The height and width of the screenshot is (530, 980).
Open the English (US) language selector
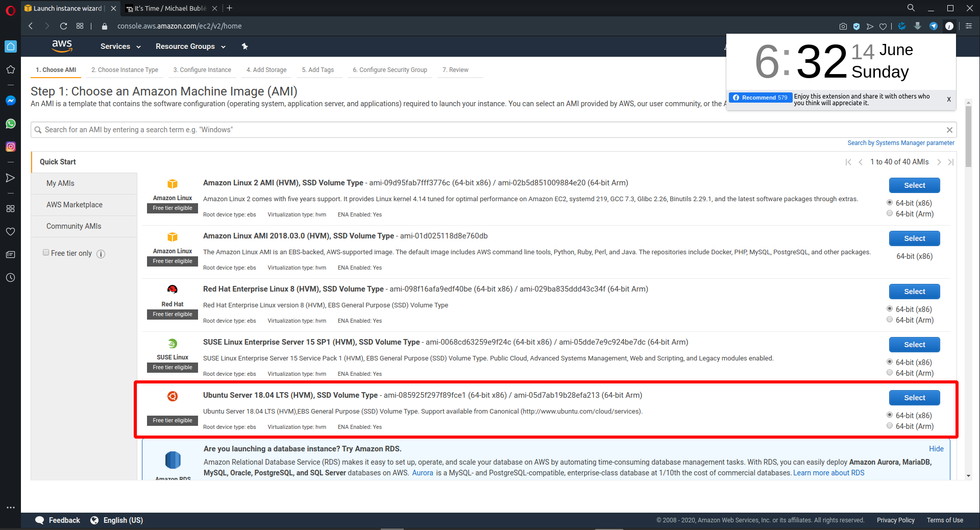point(116,520)
